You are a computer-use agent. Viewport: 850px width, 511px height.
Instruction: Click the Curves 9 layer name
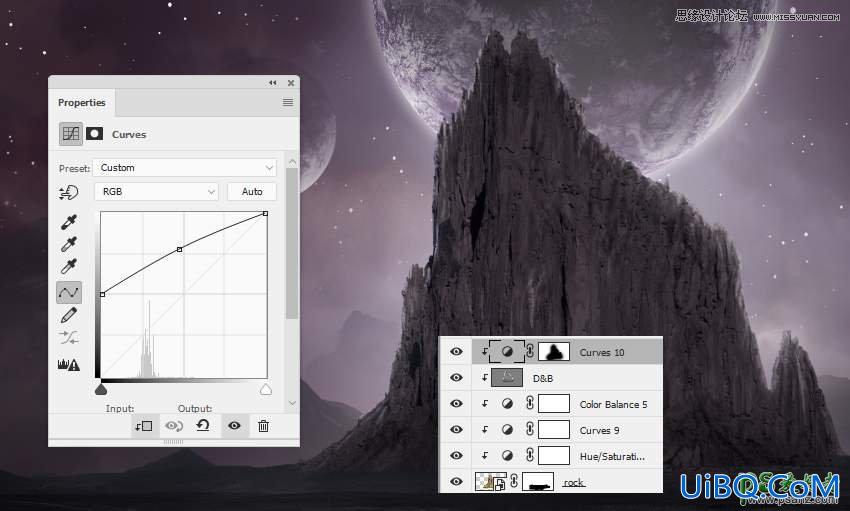coord(599,430)
